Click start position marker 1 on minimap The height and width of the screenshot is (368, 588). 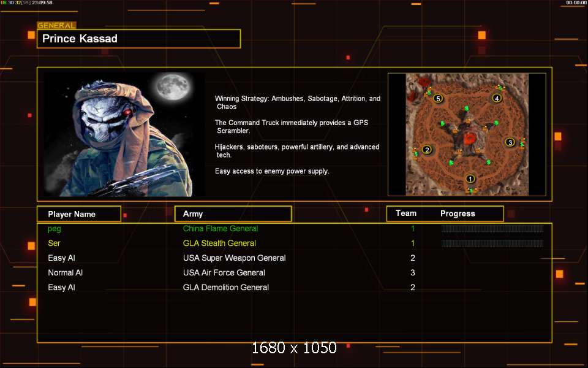470,178
